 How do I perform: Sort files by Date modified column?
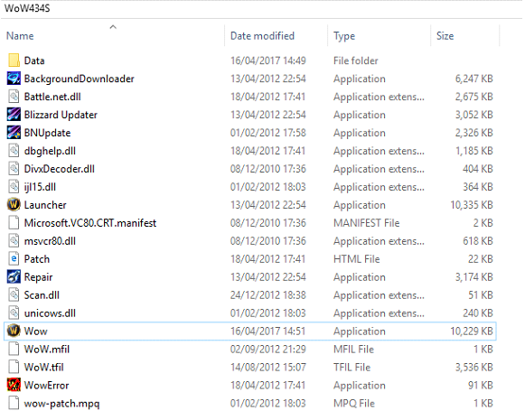262,36
